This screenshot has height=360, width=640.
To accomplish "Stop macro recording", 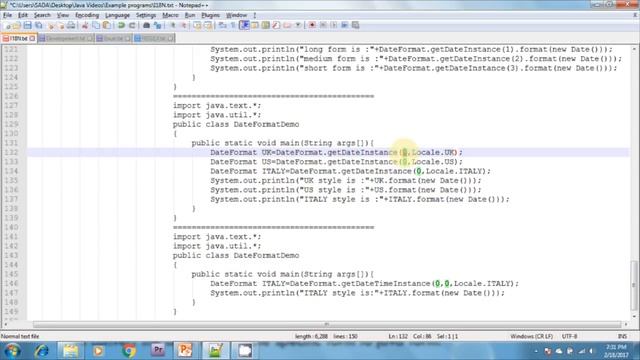I will click(x=323, y=25).
